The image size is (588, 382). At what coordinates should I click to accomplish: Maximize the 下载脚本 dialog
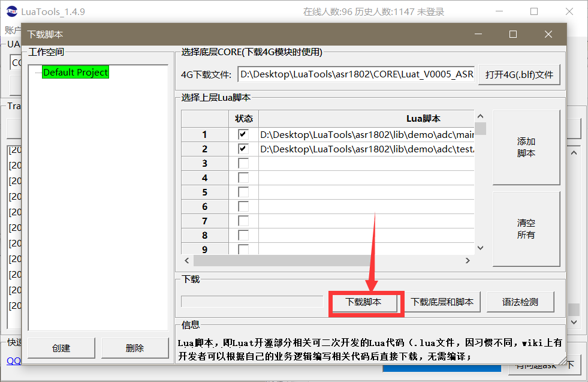(x=513, y=35)
